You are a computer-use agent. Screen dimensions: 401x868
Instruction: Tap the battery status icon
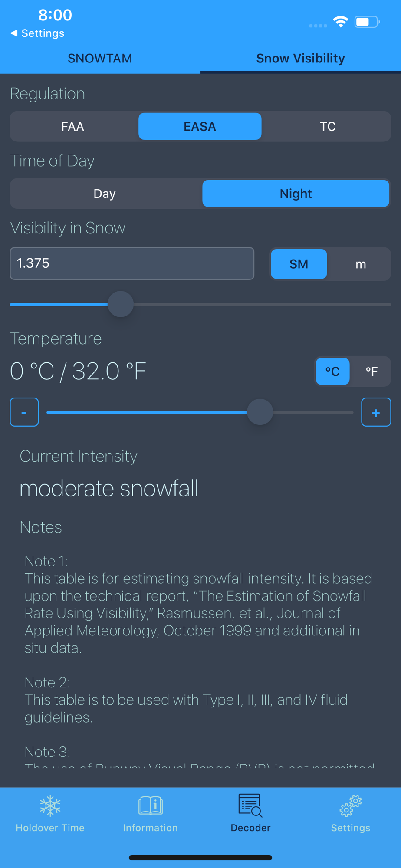(367, 22)
